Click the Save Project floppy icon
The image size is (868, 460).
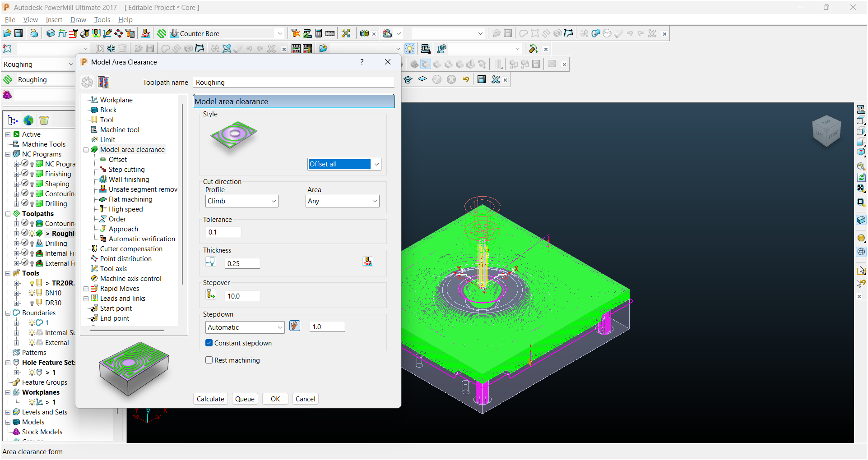(19, 33)
